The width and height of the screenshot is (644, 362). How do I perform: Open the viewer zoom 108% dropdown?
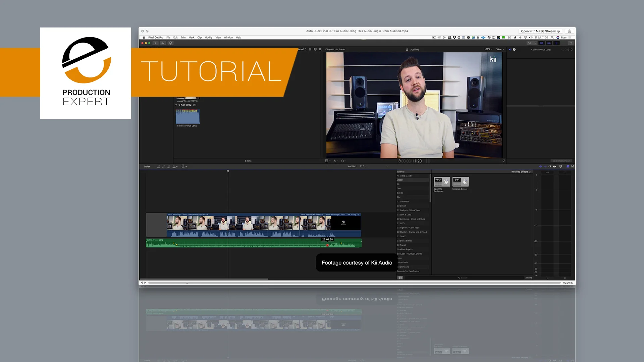[x=488, y=49]
